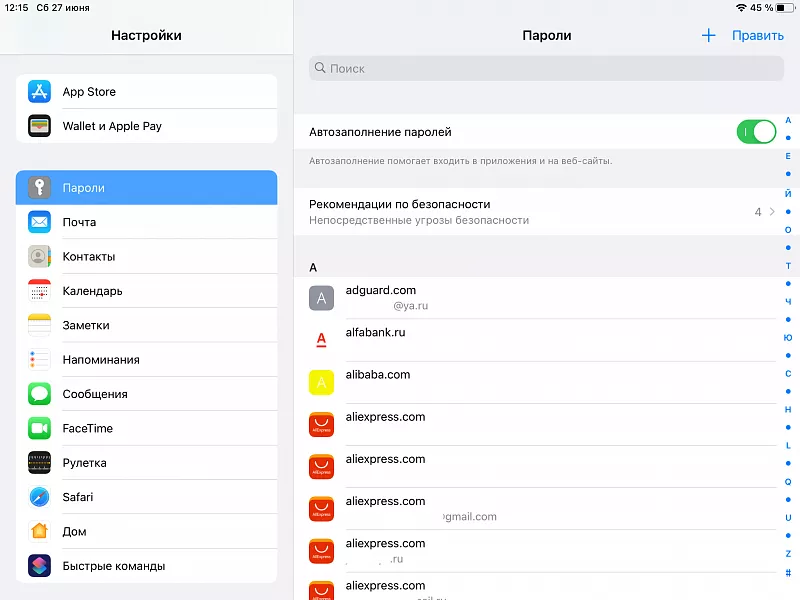Tap the plus icon to add password
The height and width of the screenshot is (600, 800).
[709, 35]
